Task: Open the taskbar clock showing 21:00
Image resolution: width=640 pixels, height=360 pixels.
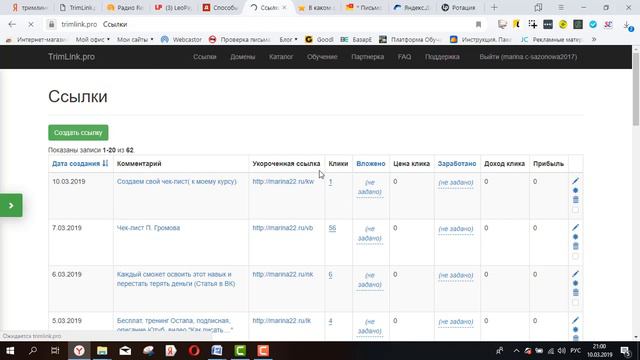Action: [x=600, y=351]
